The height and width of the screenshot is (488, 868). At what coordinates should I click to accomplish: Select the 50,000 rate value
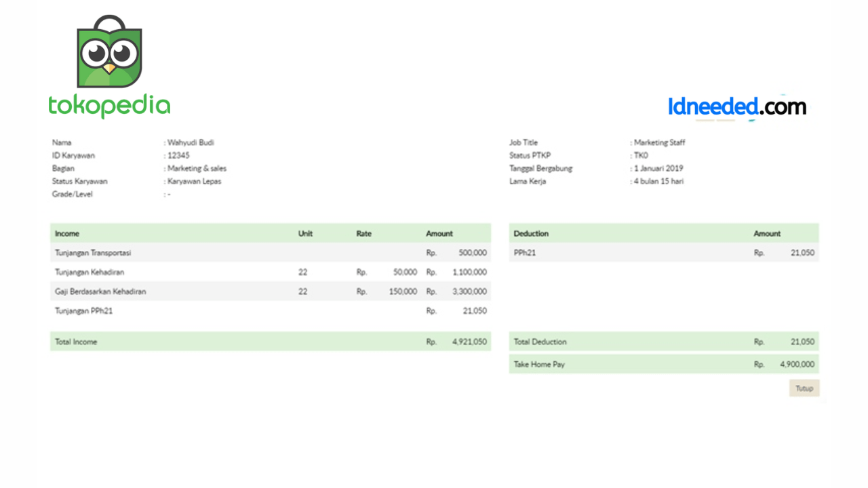coord(406,272)
